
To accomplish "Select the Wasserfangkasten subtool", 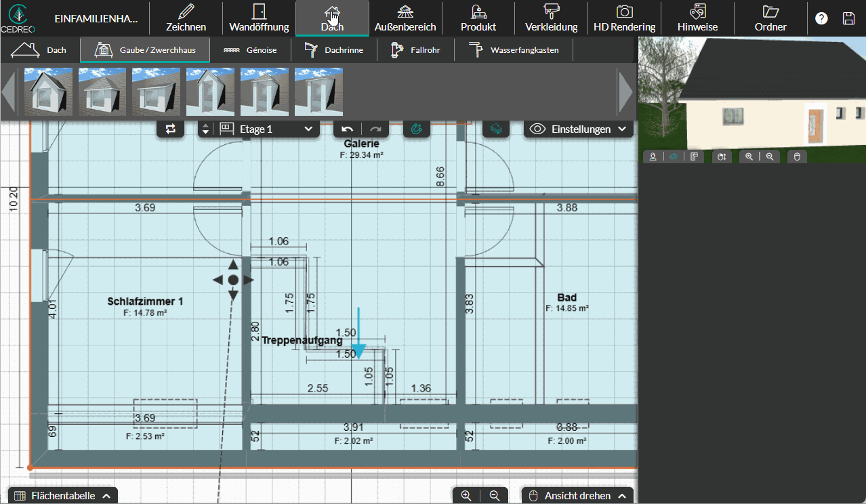I will (514, 50).
